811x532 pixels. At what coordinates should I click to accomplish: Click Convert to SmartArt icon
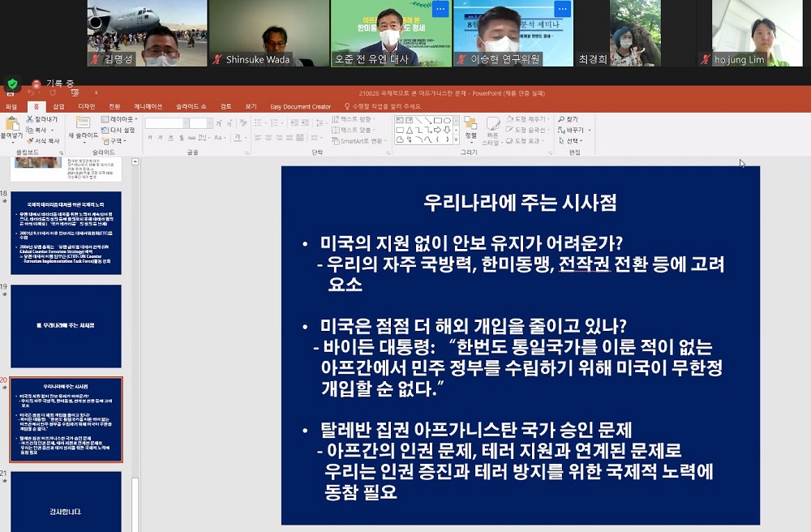pos(335,140)
